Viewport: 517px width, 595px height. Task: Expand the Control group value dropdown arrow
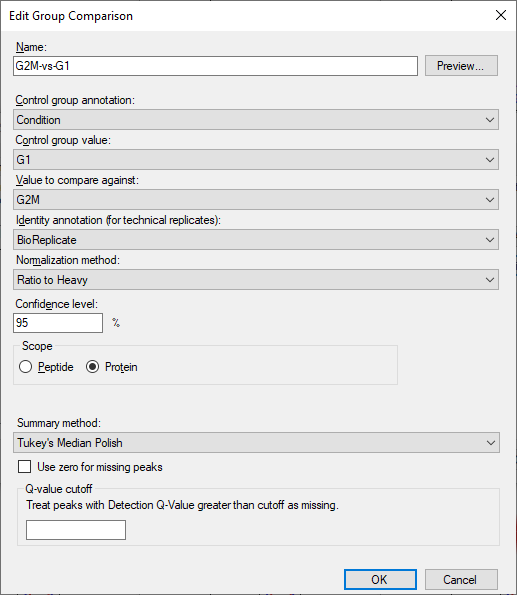(x=490, y=160)
